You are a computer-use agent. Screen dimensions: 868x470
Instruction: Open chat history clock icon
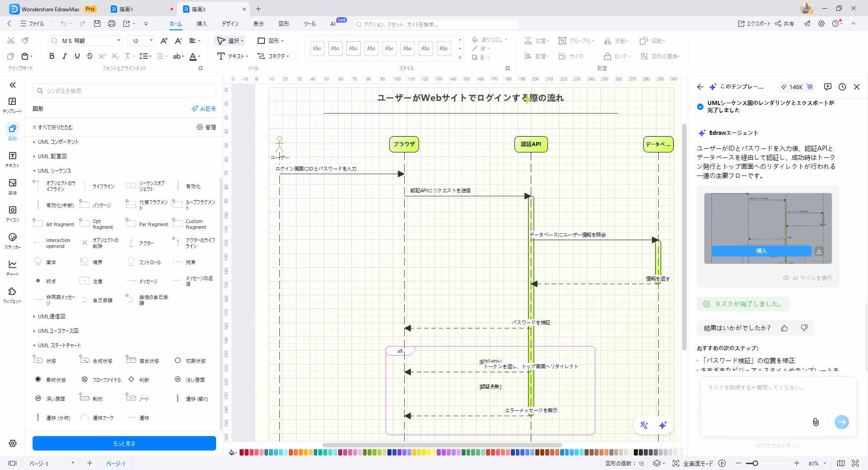click(x=842, y=87)
